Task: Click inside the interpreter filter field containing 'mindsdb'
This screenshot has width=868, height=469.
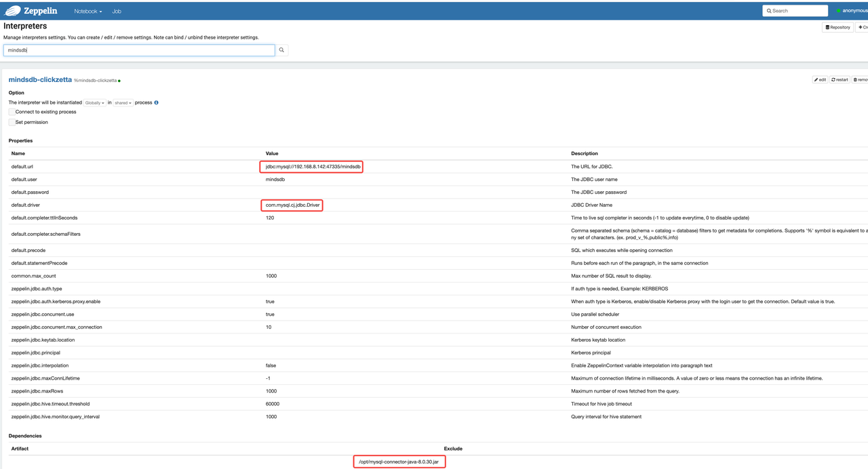Action: (x=139, y=50)
